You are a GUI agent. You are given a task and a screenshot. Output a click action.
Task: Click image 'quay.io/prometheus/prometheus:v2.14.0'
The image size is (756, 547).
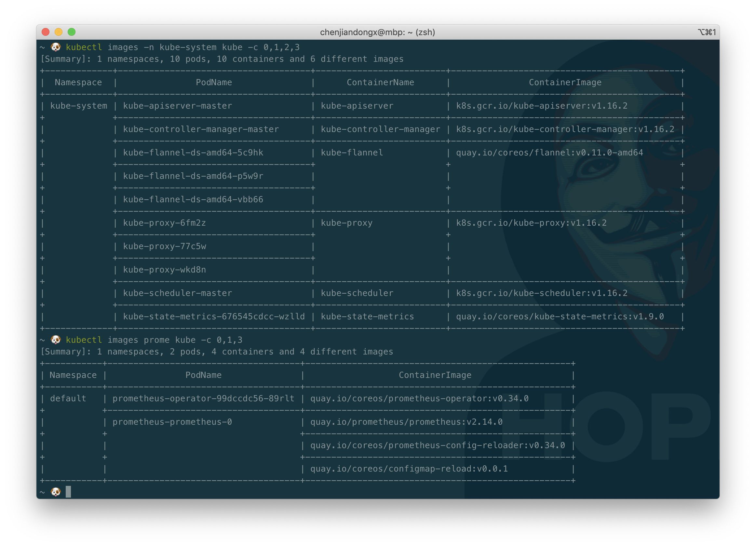[406, 422]
